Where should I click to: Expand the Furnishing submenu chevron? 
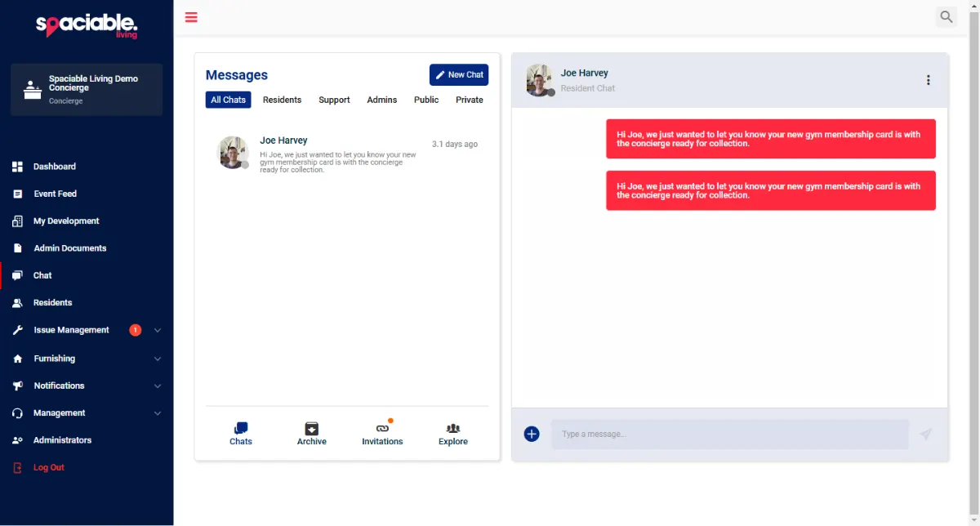point(158,359)
